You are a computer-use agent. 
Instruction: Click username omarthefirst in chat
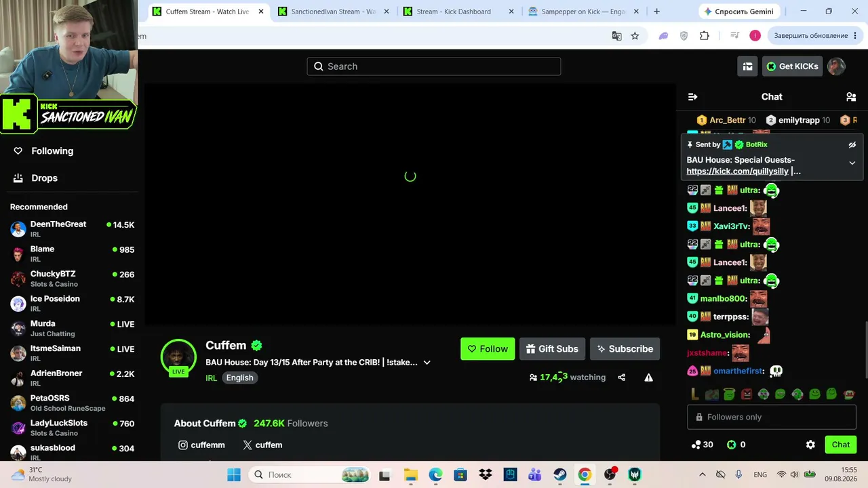point(738,371)
